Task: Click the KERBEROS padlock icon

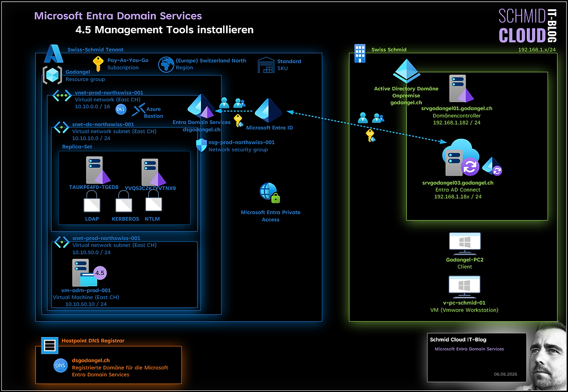Action: (x=124, y=202)
